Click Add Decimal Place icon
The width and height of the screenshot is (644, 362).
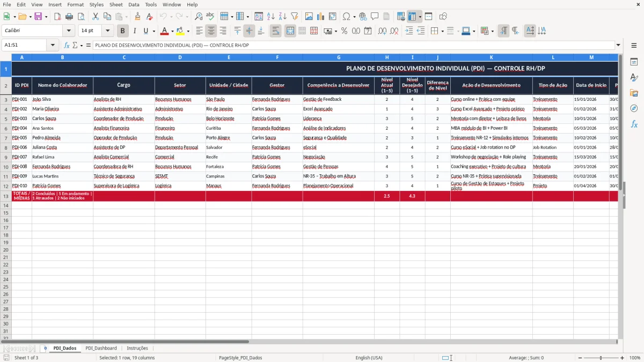[x=382, y=31]
